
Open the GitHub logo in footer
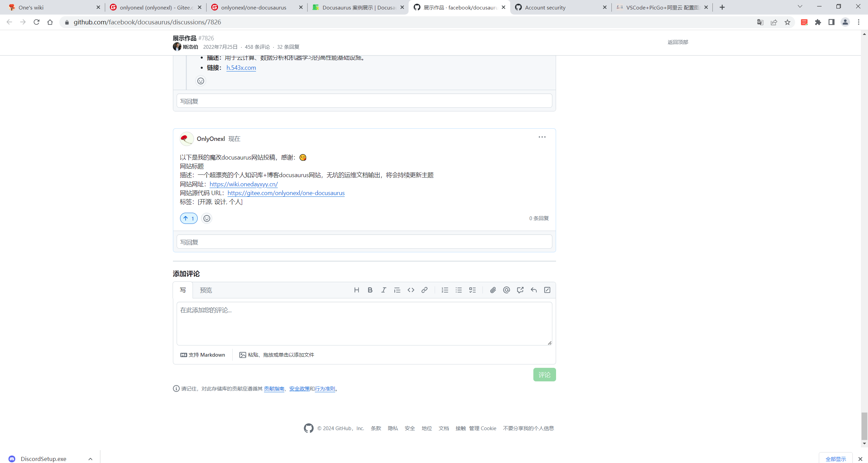click(309, 428)
